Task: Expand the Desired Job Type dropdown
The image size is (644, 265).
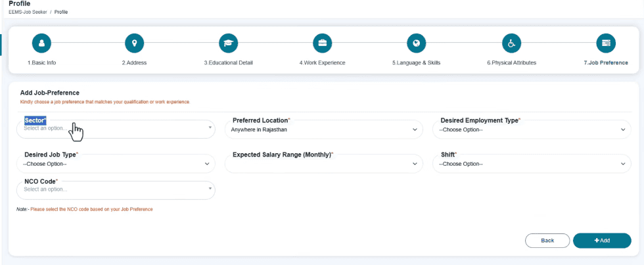Action: point(116,164)
